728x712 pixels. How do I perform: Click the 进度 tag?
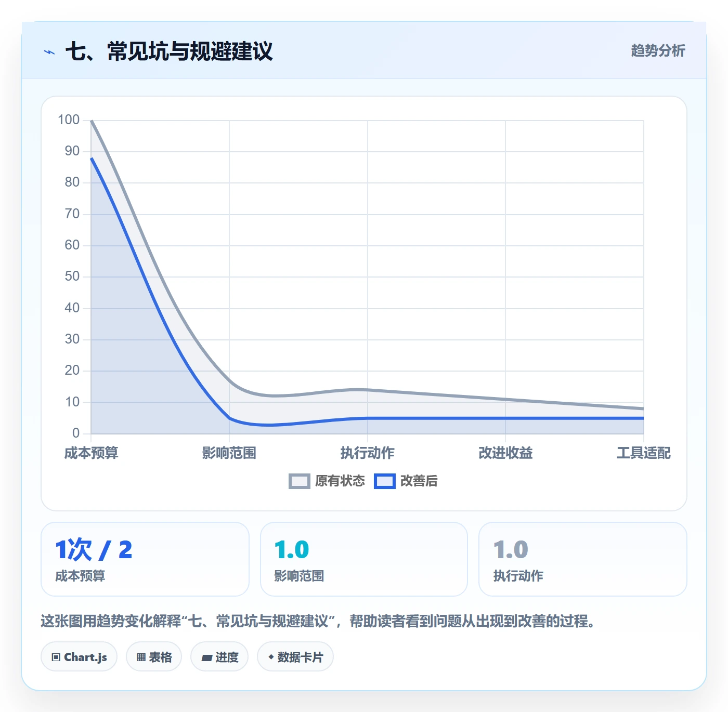point(219,657)
